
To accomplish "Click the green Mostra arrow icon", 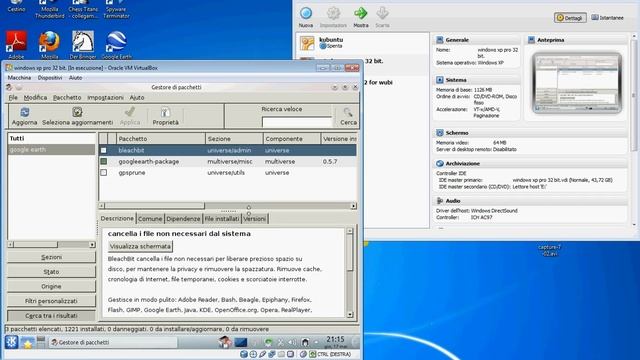I will coord(360,13).
